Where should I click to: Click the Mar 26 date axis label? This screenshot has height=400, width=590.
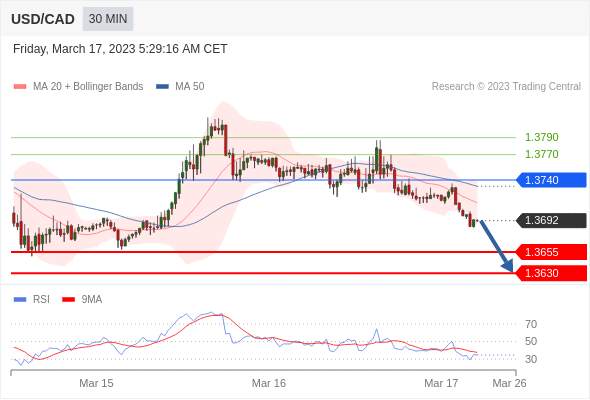tap(509, 383)
